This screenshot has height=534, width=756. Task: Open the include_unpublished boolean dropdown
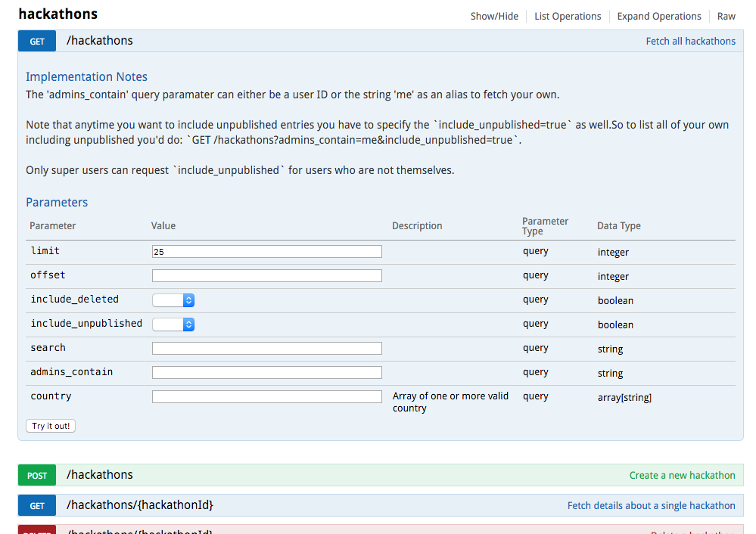173,324
